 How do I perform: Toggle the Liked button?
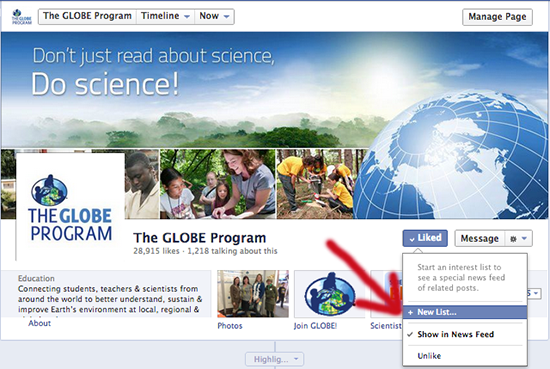425,238
